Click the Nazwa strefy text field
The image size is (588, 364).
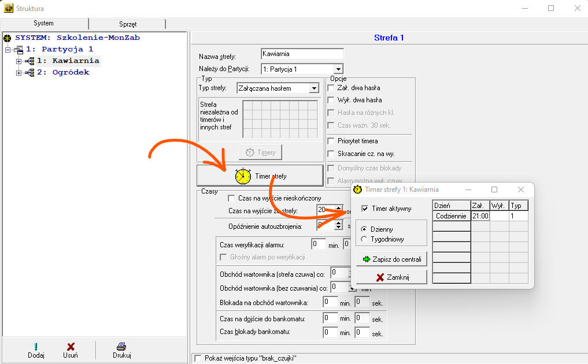[x=302, y=54]
